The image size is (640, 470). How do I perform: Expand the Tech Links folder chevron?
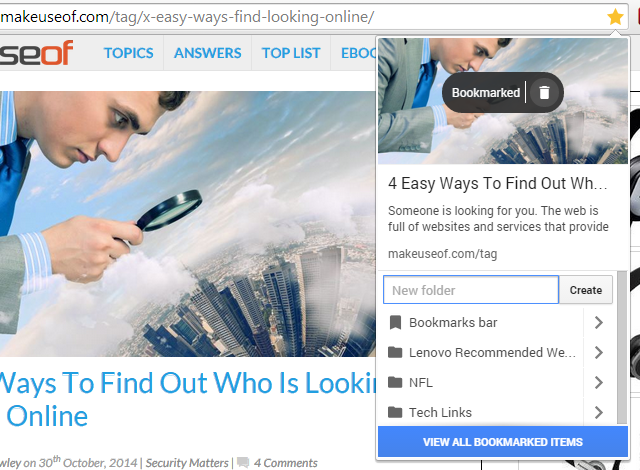pos(598,412)
